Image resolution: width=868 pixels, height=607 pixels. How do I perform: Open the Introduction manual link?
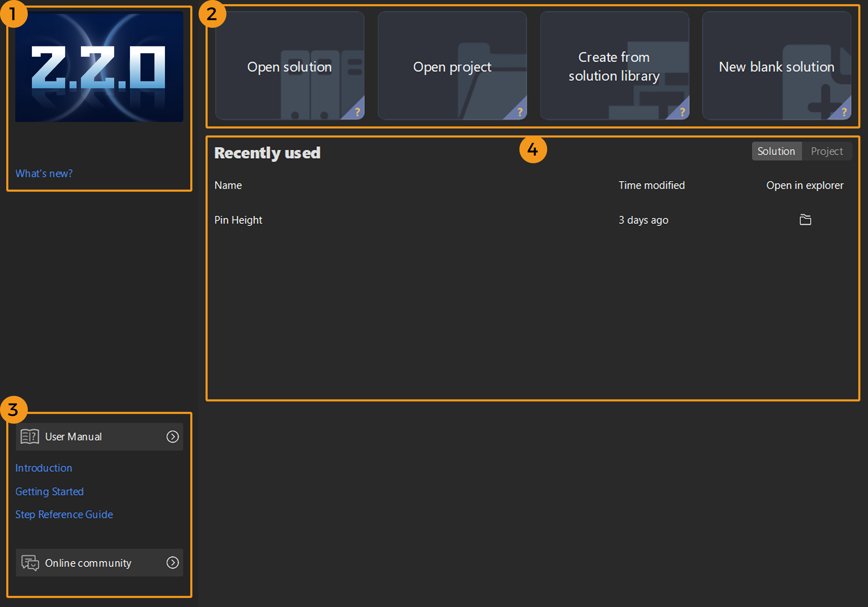[43, 468]
